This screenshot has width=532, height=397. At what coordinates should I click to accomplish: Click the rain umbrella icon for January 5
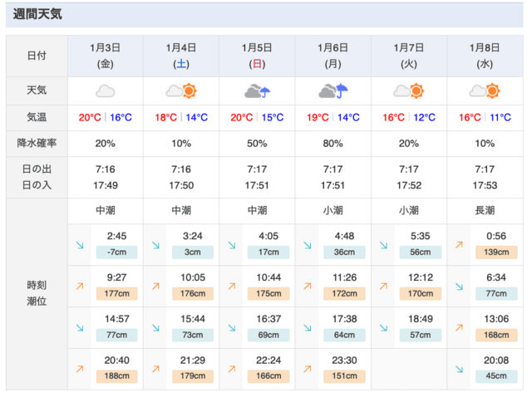click(258, 91)
